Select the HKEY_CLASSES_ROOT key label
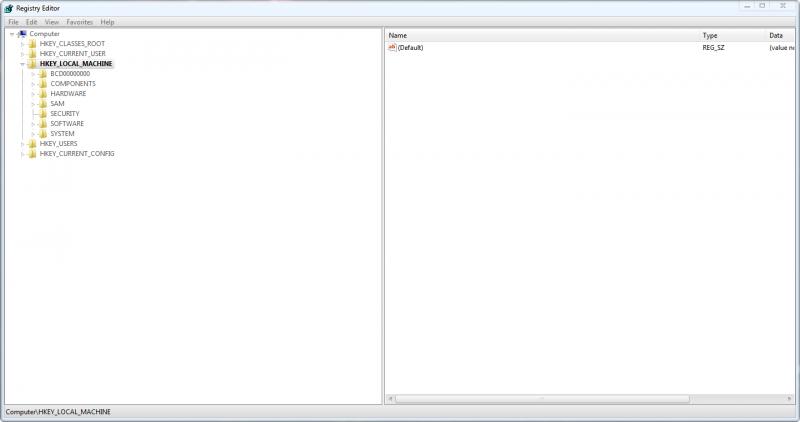Screen dimensions: 800x422 [x=72, y=44]
